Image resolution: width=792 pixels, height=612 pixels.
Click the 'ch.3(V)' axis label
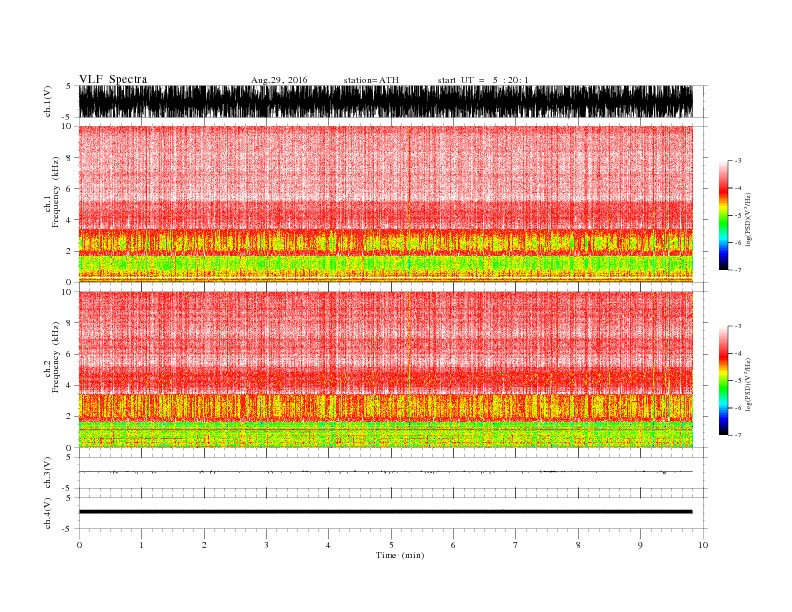tap(48, 473)
